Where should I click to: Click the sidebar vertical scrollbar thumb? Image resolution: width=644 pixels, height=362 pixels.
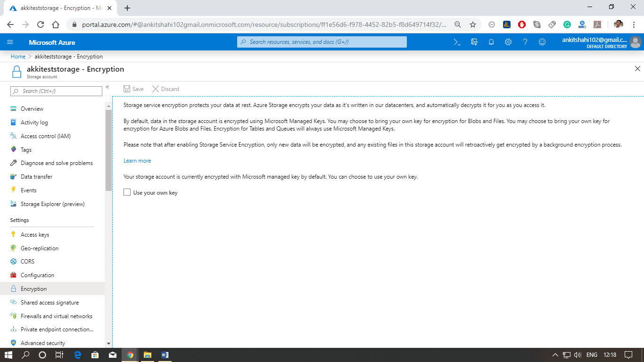(108, 150)
